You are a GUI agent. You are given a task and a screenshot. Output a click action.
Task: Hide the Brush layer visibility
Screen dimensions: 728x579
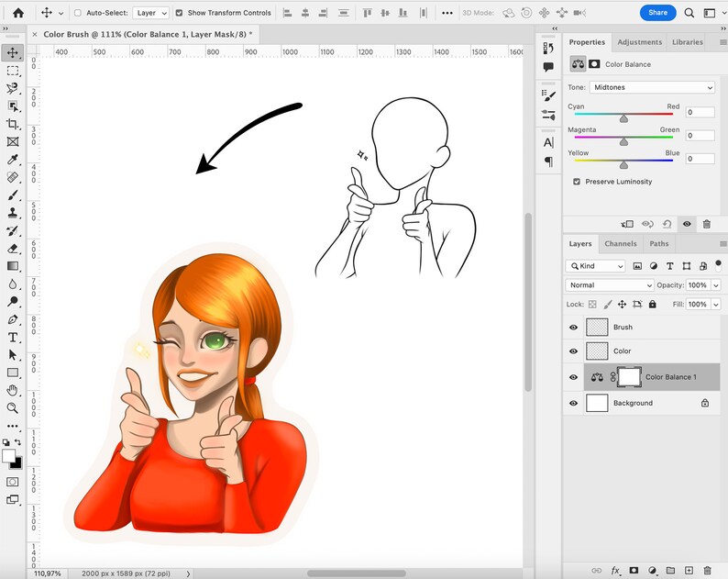(573, 328)
